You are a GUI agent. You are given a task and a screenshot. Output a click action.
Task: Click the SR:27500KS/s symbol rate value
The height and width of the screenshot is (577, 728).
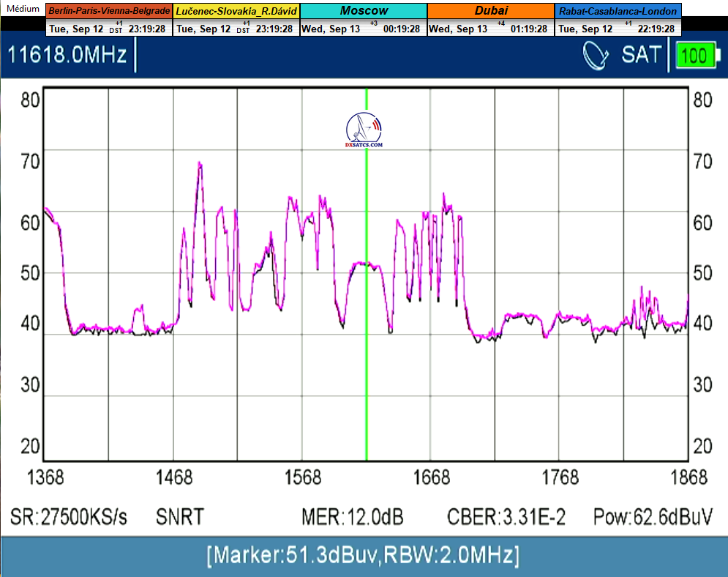[69, 517]
